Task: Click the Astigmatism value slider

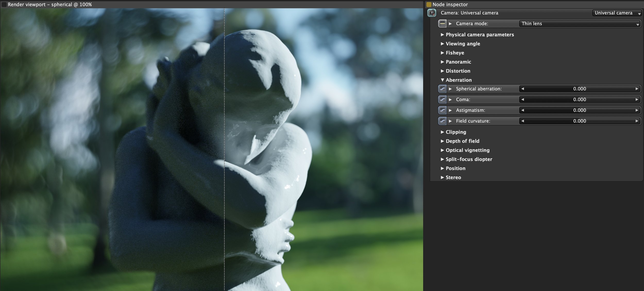Action: click(580, 110)
